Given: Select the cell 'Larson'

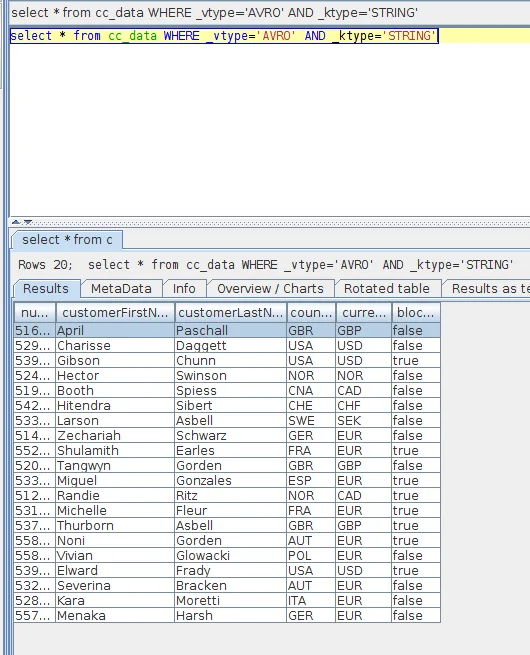Looking at the screenshot, I should [x=115, y=421].
